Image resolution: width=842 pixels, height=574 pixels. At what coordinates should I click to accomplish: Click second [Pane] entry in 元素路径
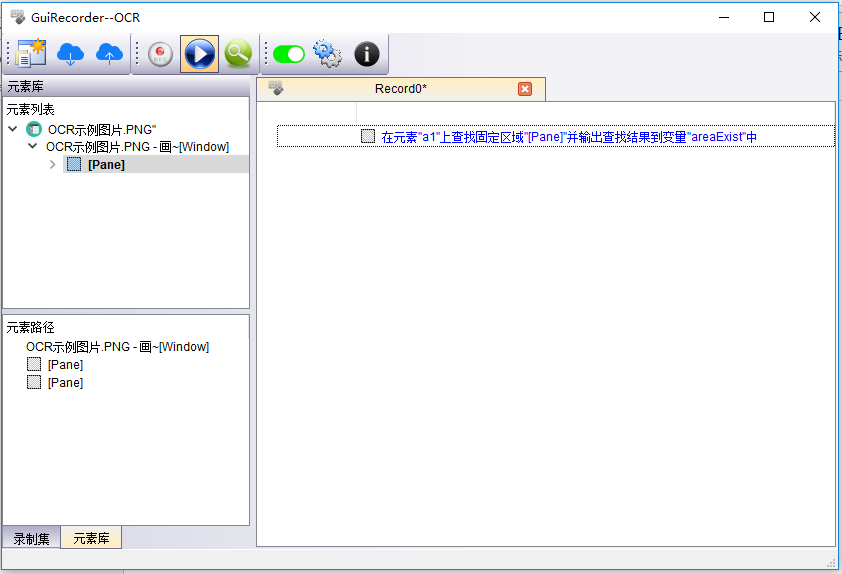(x=66, y=383)
